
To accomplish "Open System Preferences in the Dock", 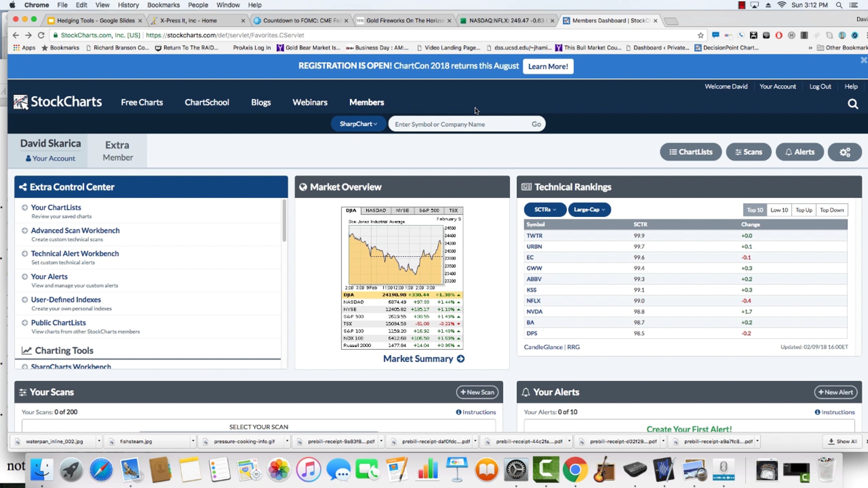I will (516, 470).
